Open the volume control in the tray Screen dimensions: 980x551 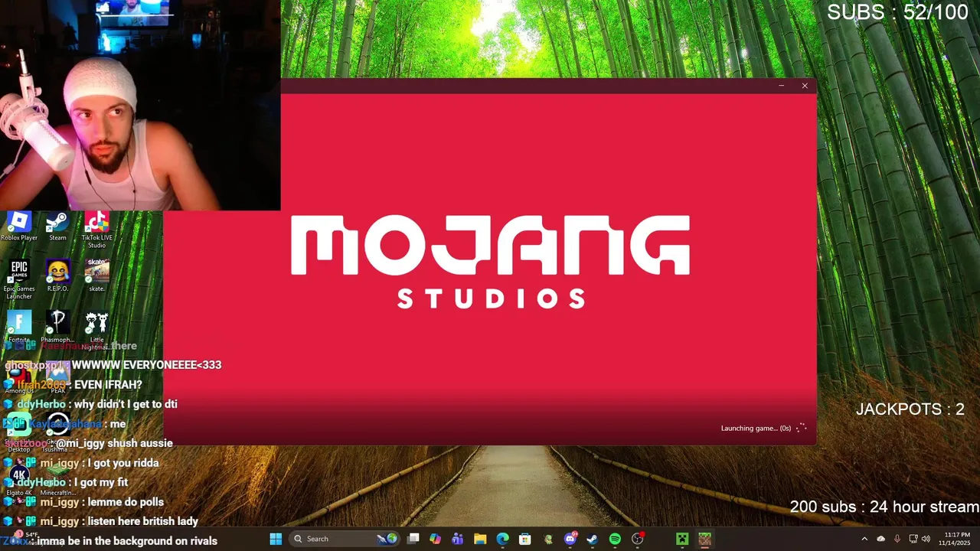click(x=926, y=539)
